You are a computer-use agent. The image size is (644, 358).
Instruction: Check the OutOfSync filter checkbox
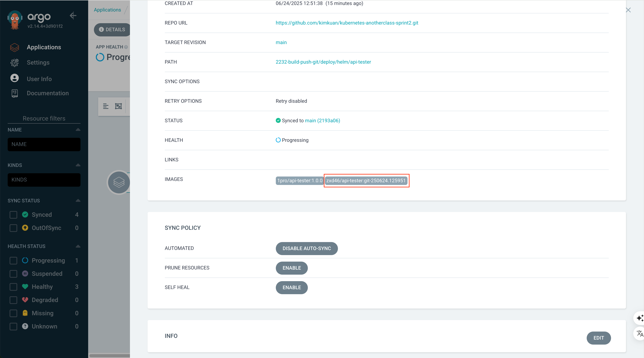[13, 228]
